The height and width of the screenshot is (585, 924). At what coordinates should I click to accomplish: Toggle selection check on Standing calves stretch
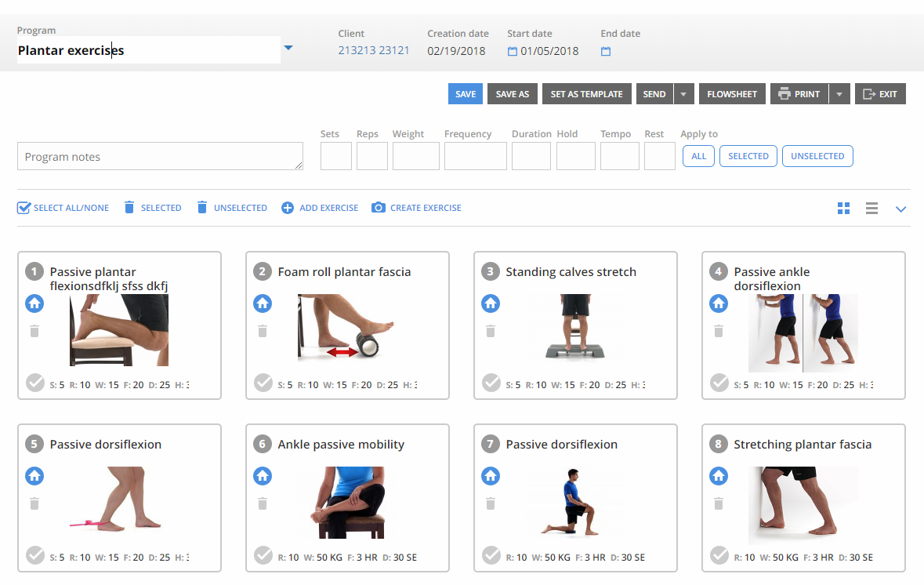pyautogui.click(x=491, y=383)
